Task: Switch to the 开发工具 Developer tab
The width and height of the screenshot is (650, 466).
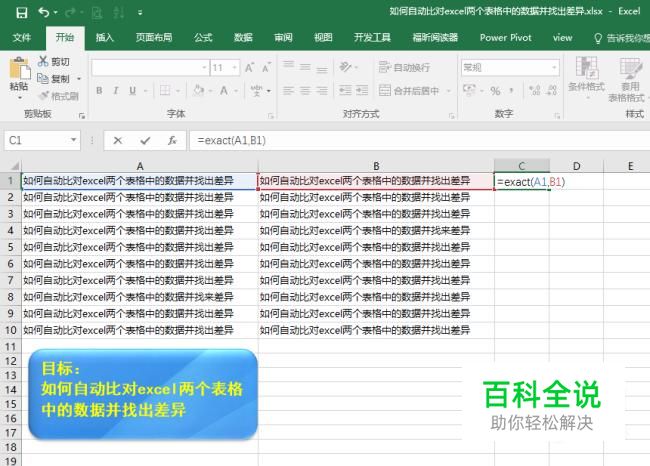Action: pyautogui.click(x=372, y=38)
